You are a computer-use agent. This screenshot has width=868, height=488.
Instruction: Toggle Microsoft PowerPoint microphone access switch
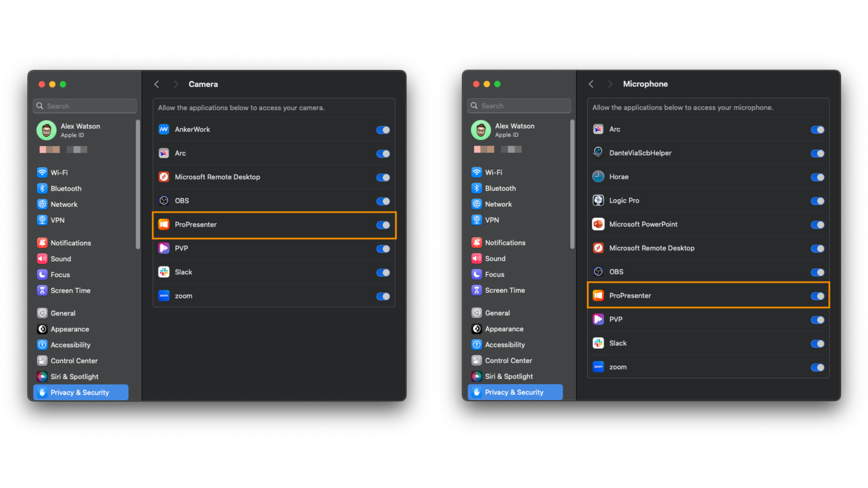click(817, 225)
